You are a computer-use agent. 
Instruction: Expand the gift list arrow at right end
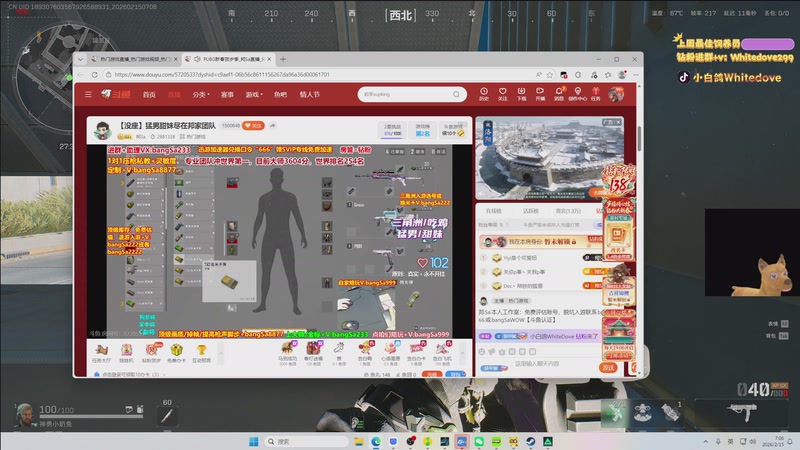pyautogui.click(x=462, y=353)
